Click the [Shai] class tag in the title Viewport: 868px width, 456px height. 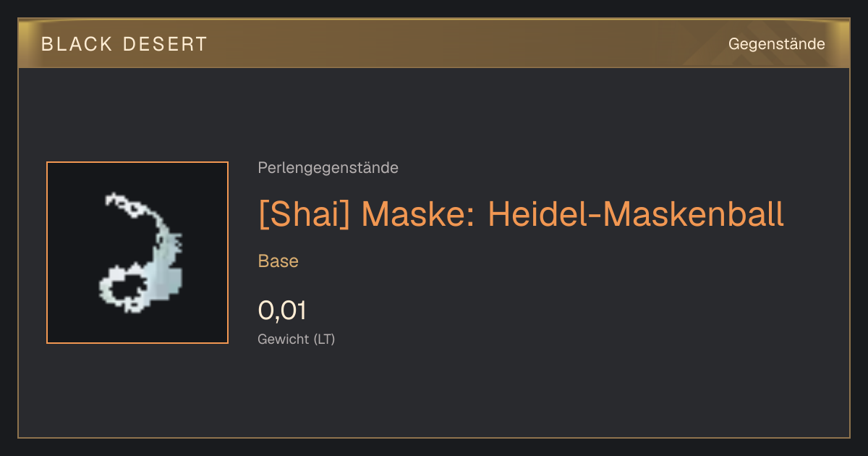pyautogui.click(x=304, y=214)
